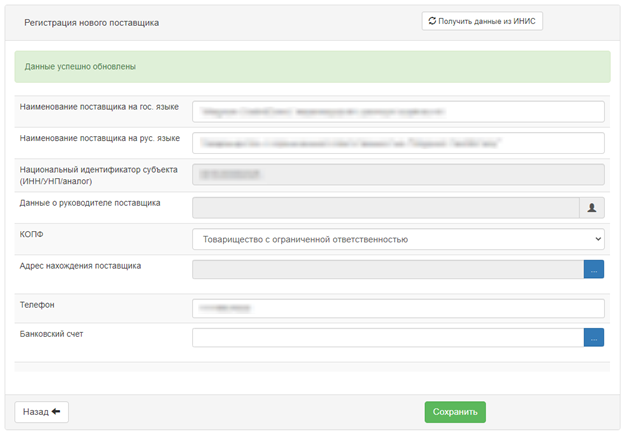Click the КОПФ dropdown chevron arrow
Image resolution: width=624 pixels, height=434 pixels.
598,239
